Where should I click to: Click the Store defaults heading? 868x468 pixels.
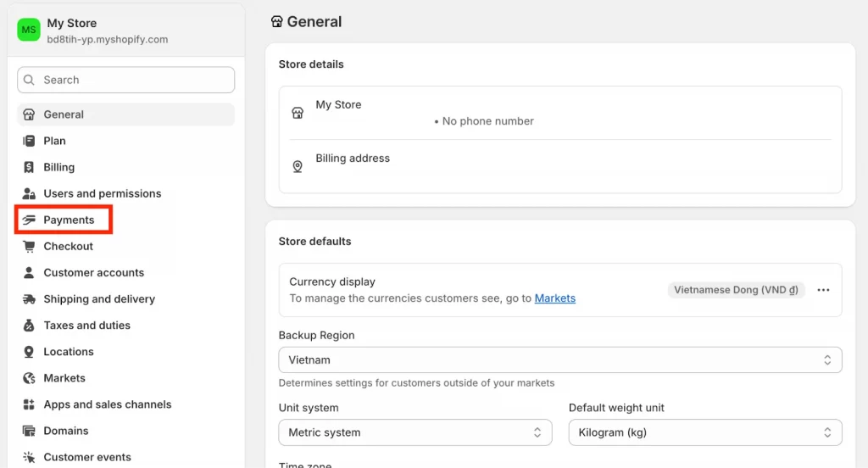point(315,242)
